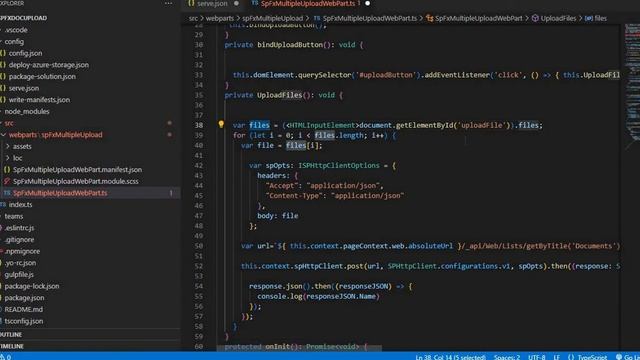
Task: Click the src breadcrumb
Action: [193, 18]
